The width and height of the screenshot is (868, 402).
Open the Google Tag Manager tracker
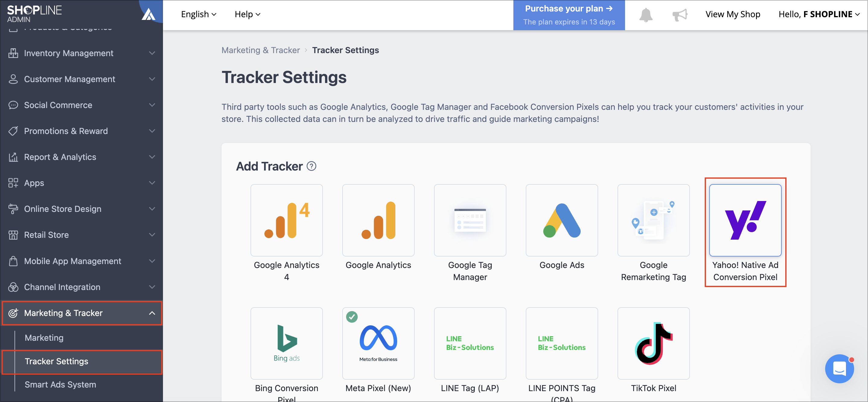(470, 220)
